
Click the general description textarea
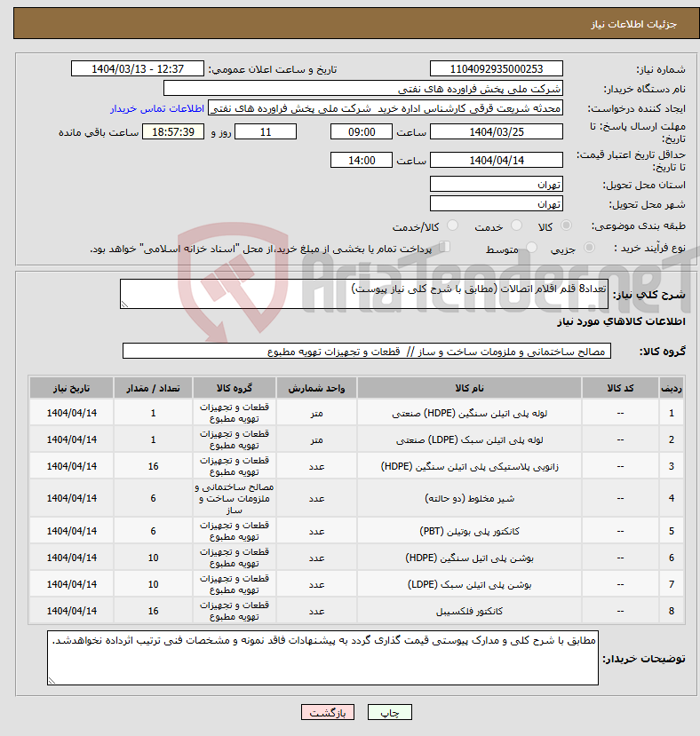364,294
